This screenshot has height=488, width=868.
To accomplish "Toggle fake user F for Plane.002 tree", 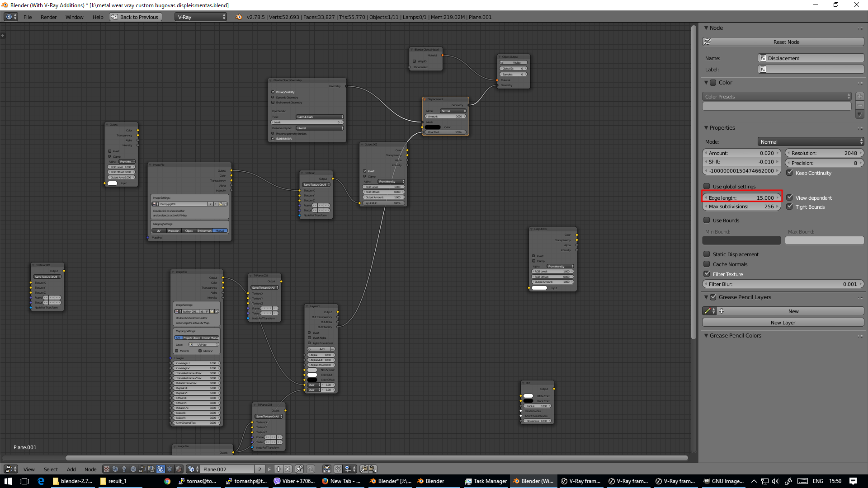I will (269, 469).
